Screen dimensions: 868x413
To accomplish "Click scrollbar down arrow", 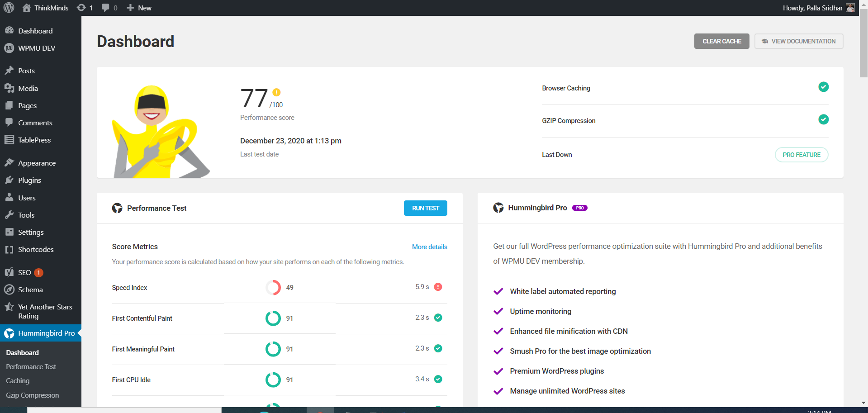I will 863,403.
